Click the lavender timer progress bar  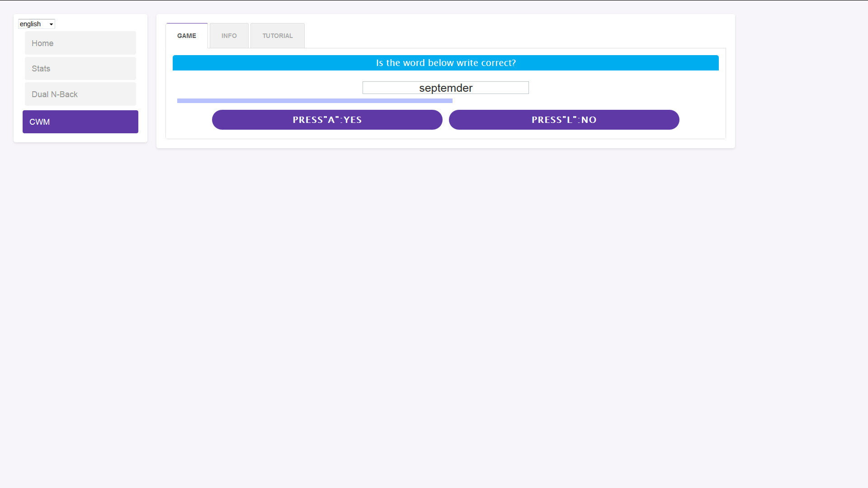[315, 101]
